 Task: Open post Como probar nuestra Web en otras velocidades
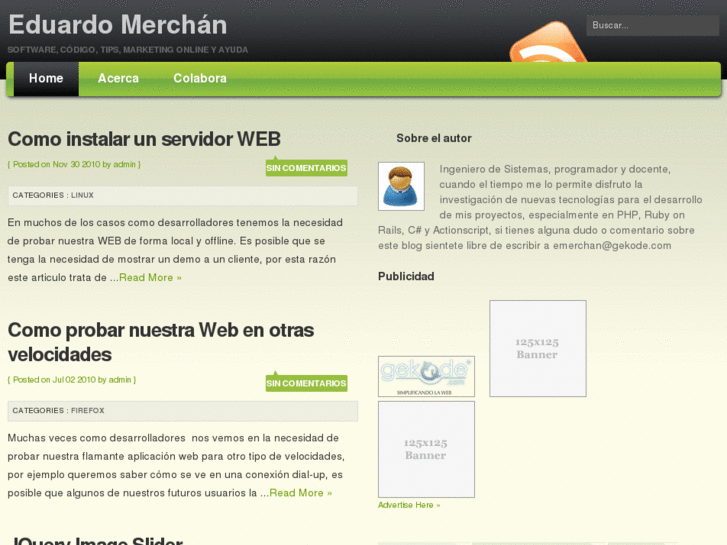tap(161, 342)
